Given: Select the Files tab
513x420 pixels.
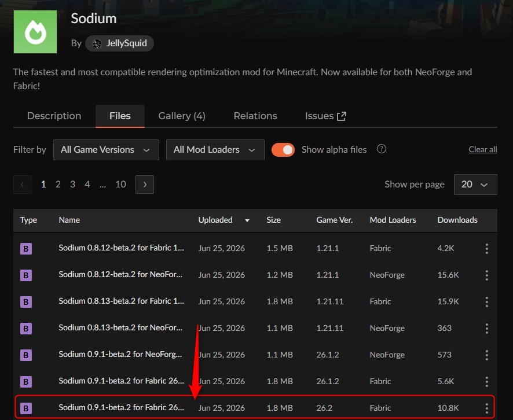Looking at the screenshot, I should (120, 116).
